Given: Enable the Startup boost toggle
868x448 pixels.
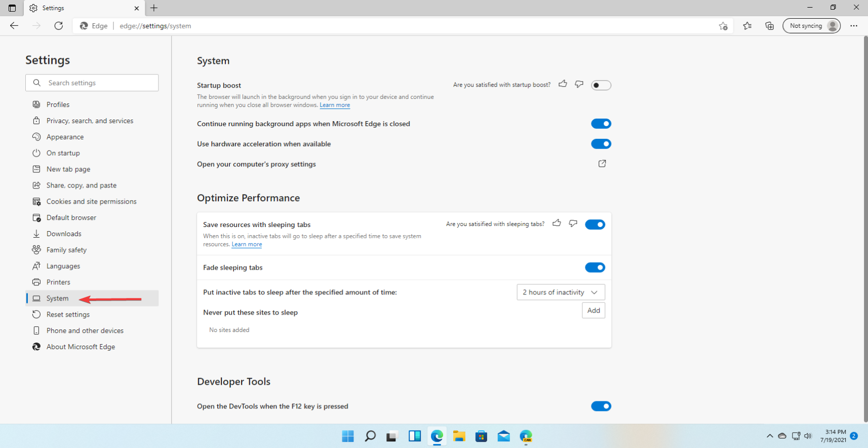Looking at the screenshot, I should click(601, 85).
